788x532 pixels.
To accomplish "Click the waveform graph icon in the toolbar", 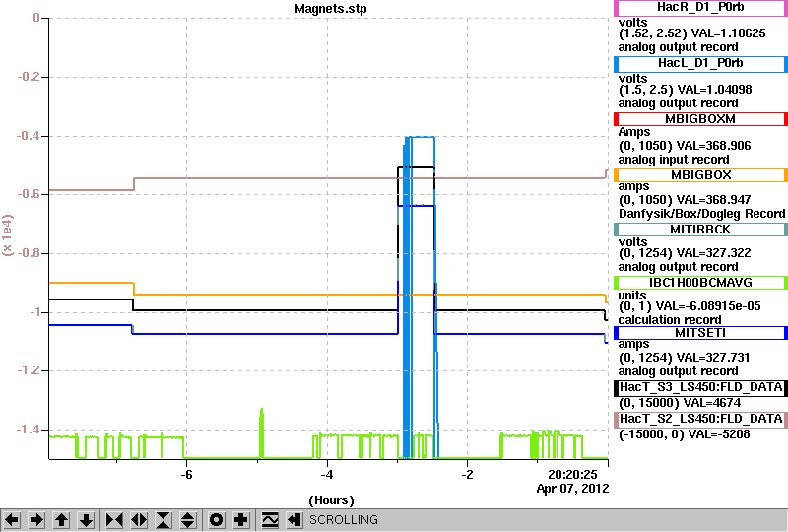I will coord(270,519).
